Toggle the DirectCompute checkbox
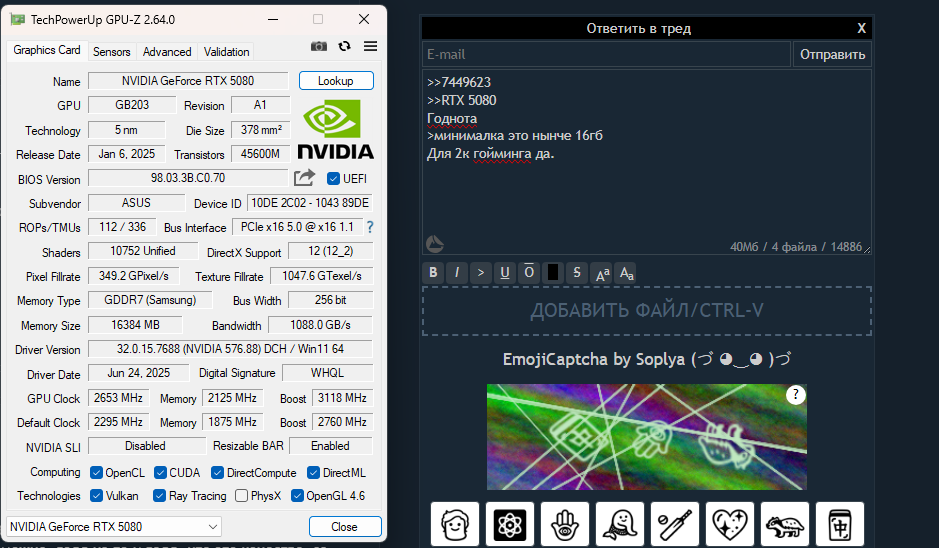 [217, 473]
